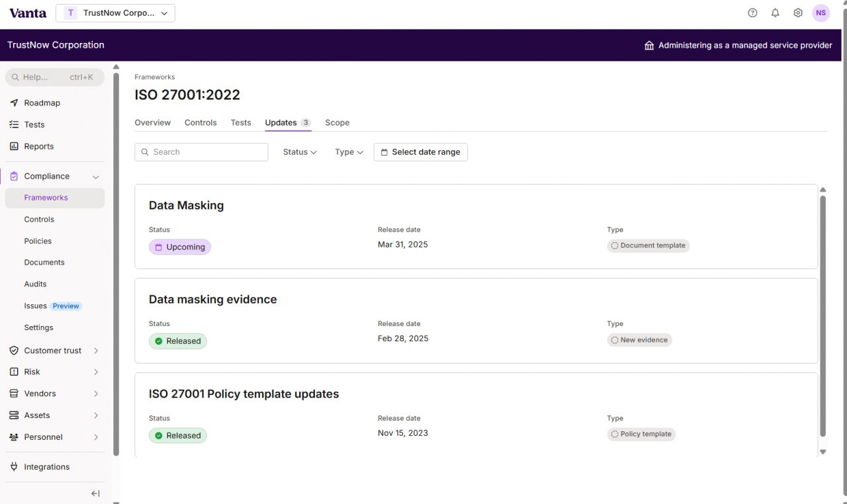This screenshot has height=504, width=847.
Task: Click the Vanta logo
Action: [28, 13]
